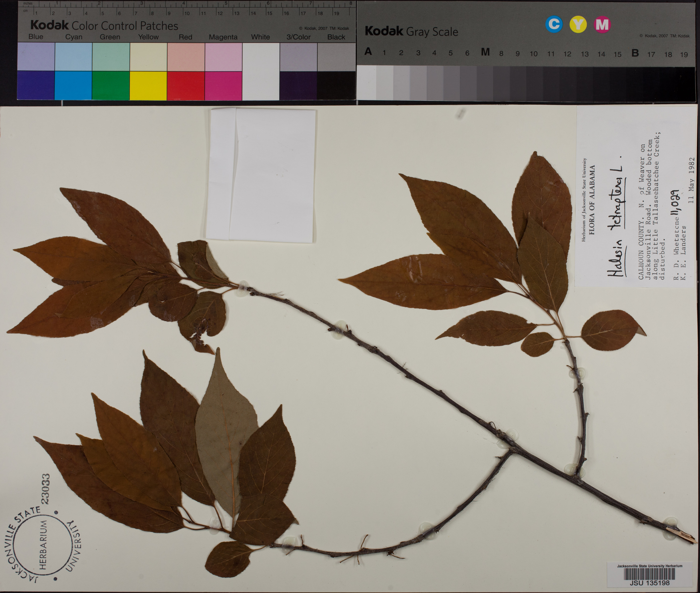Click the stamped accession number '23033'
This screenshot has width=700, height=593.
45,489
